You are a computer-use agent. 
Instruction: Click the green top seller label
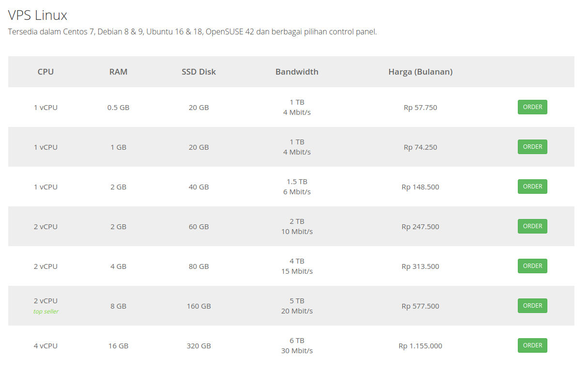[45, 312]
